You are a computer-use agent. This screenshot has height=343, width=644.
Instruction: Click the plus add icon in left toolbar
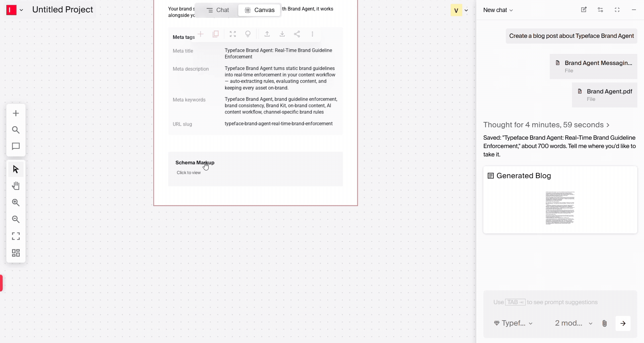coord(16,113)
